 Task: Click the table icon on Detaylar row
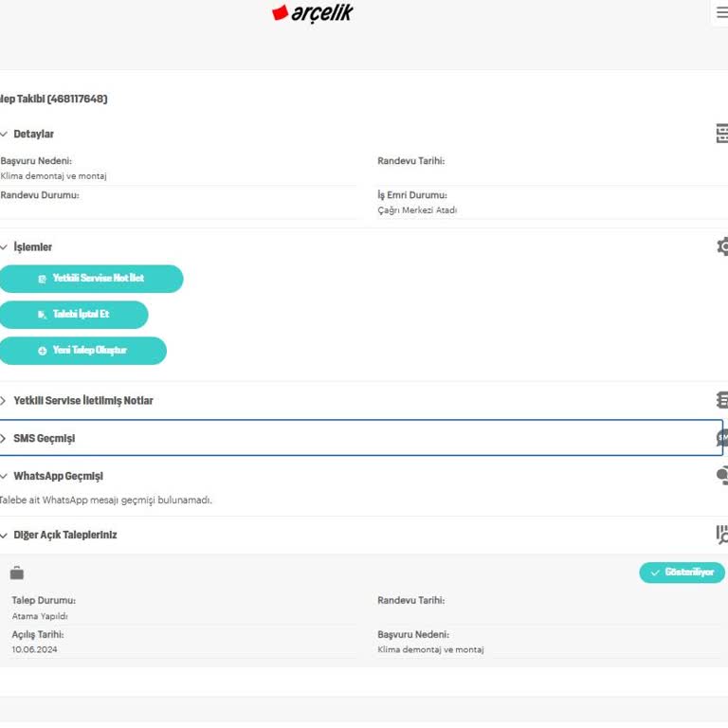(722, 134)
